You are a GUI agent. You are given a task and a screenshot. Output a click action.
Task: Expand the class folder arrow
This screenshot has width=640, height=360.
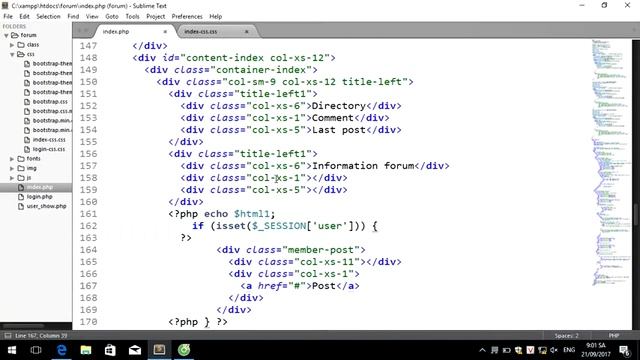coord(12,45)
